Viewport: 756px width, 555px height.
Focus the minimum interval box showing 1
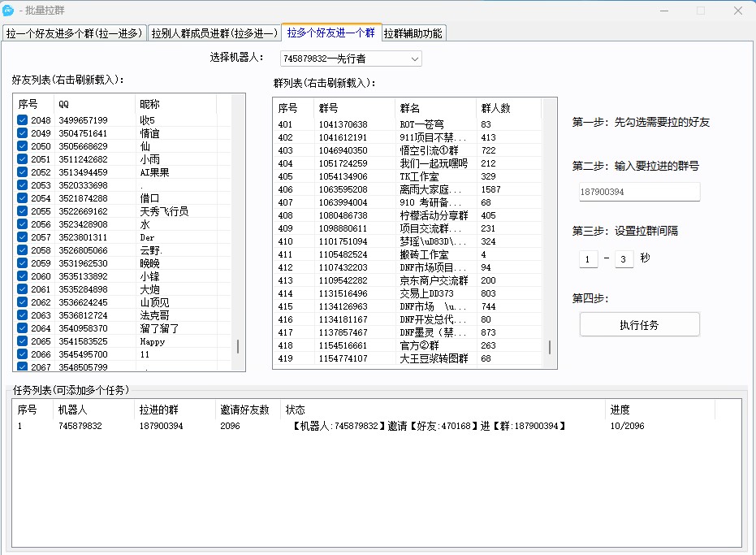[x=588, y=259]
